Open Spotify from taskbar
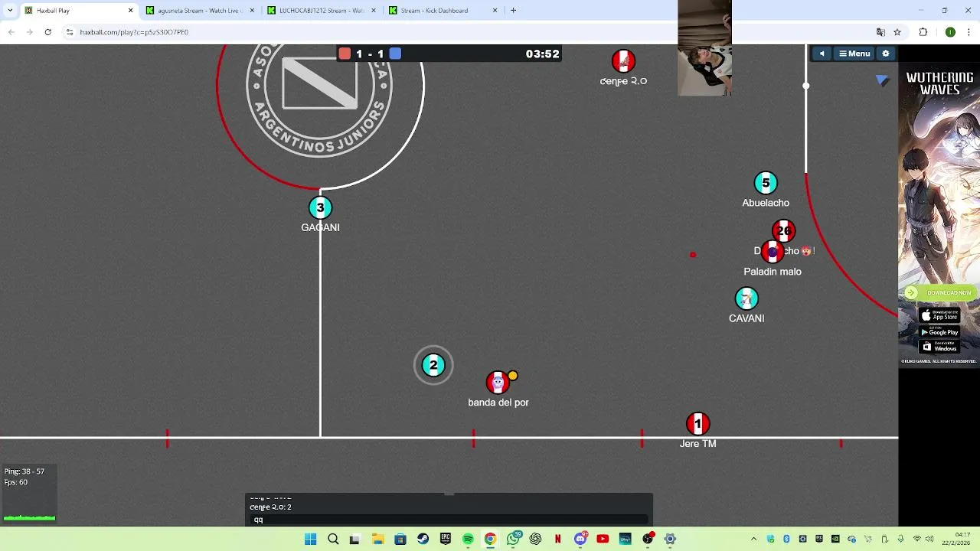The height and width of the screenshot is (551, 980). 468,539
